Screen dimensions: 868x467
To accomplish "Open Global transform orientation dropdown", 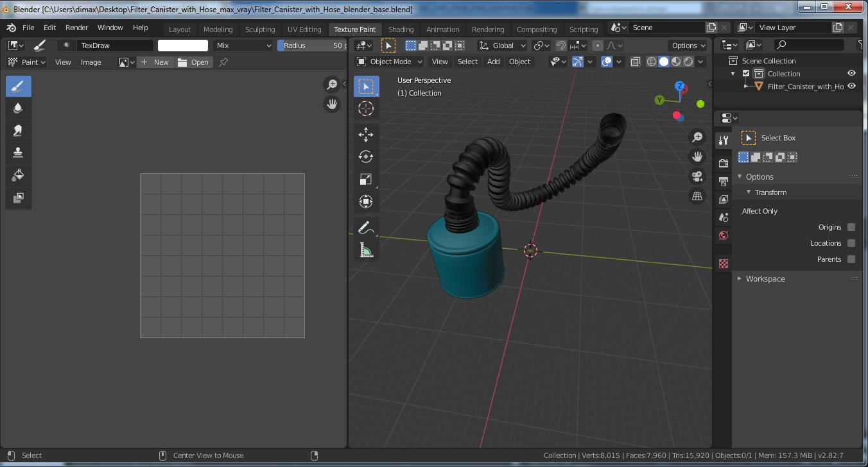I will [503, 46].
